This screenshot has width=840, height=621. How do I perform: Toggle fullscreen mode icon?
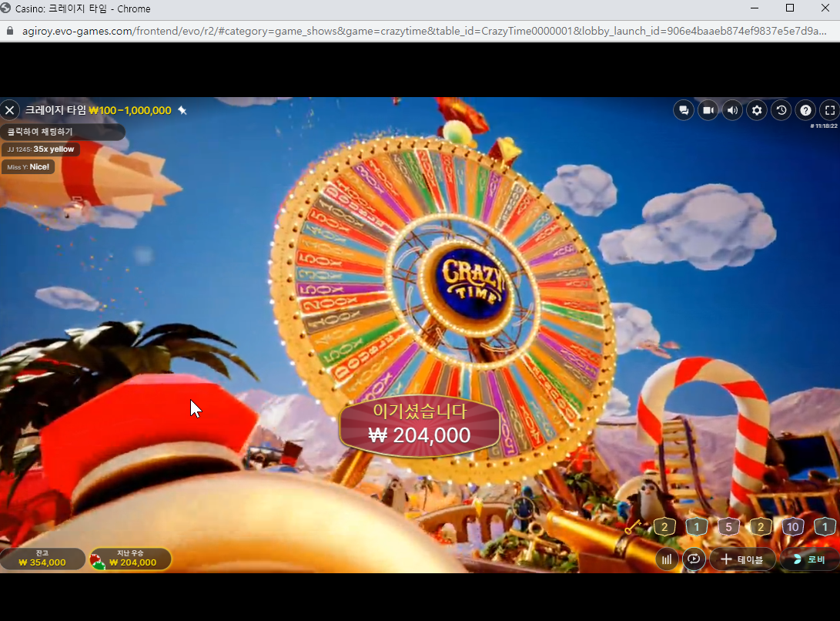(830, 110)
